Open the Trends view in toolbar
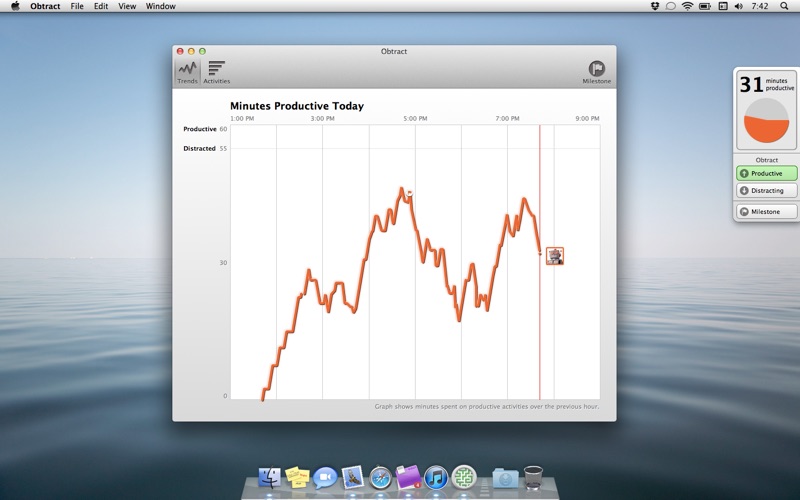Image resolution: width=800 pixels, height=500 pixels. point(187,72)
